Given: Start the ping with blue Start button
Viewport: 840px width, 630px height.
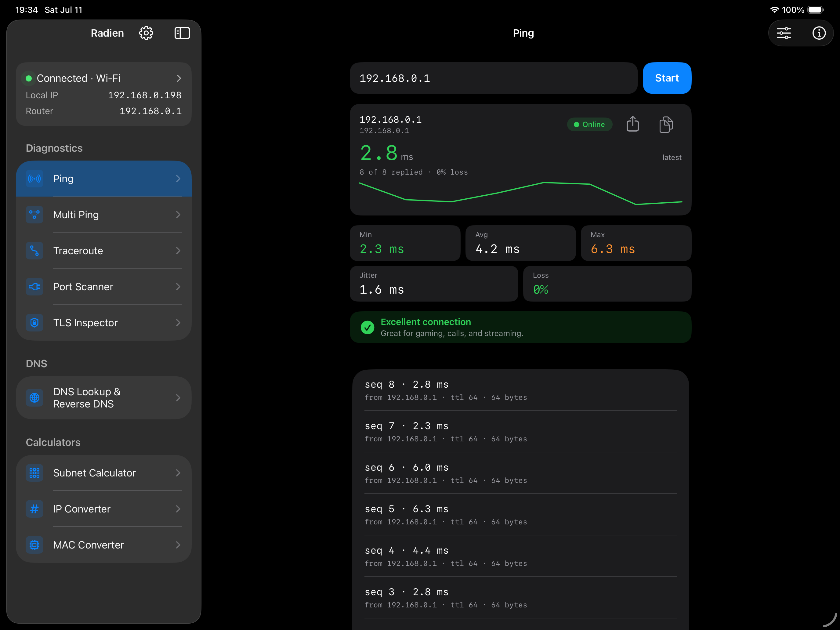Looking at the screenshot, I should tap(667, 78).
